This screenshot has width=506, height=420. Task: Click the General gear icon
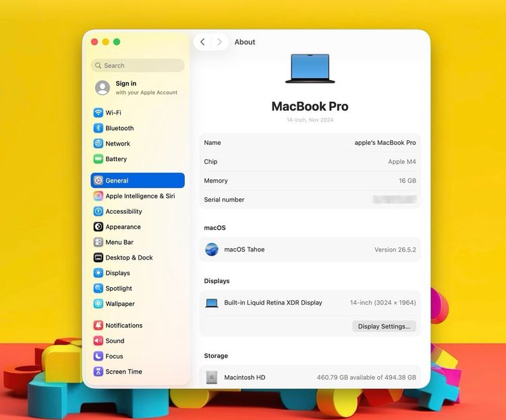click(x=98, y=181)
